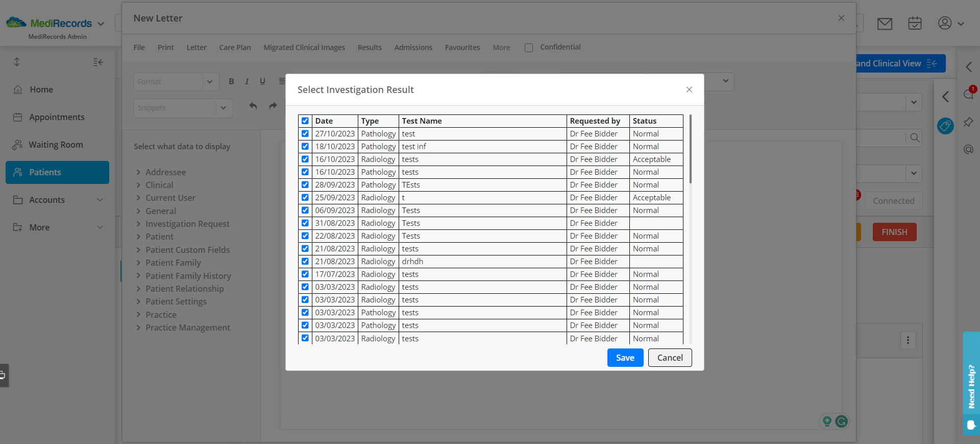Click the Italic formatting icon
The width and height of the screenshot is (980, 444).
point(247,81)
